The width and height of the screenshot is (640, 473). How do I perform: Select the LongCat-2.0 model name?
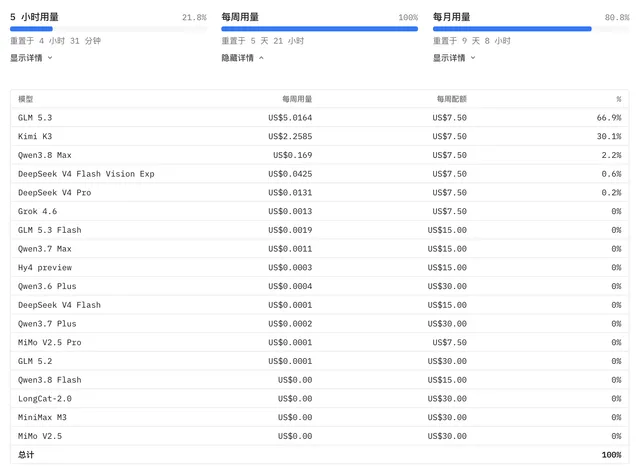tap(45, 399)
